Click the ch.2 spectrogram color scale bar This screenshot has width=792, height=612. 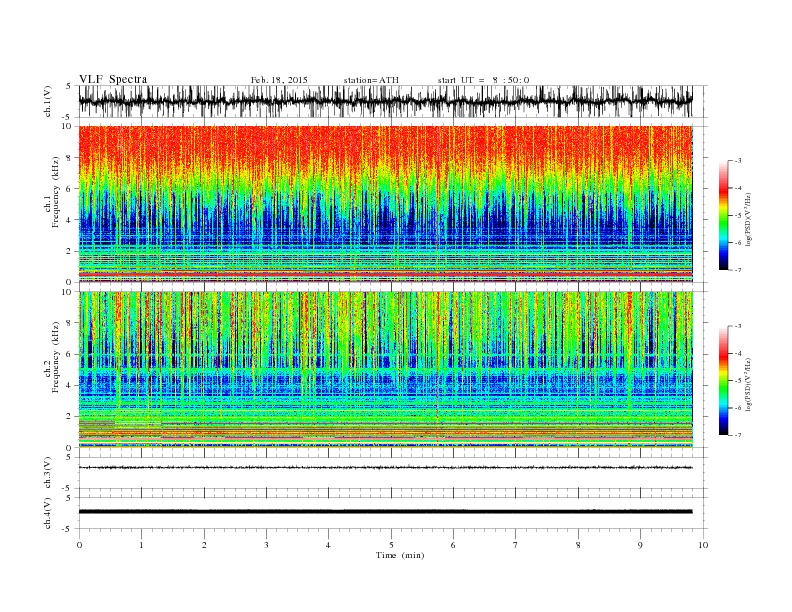pos(723,381)
